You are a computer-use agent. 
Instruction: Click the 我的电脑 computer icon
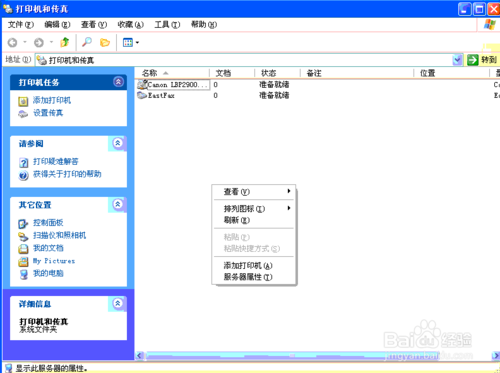click(x=23, y=274)
